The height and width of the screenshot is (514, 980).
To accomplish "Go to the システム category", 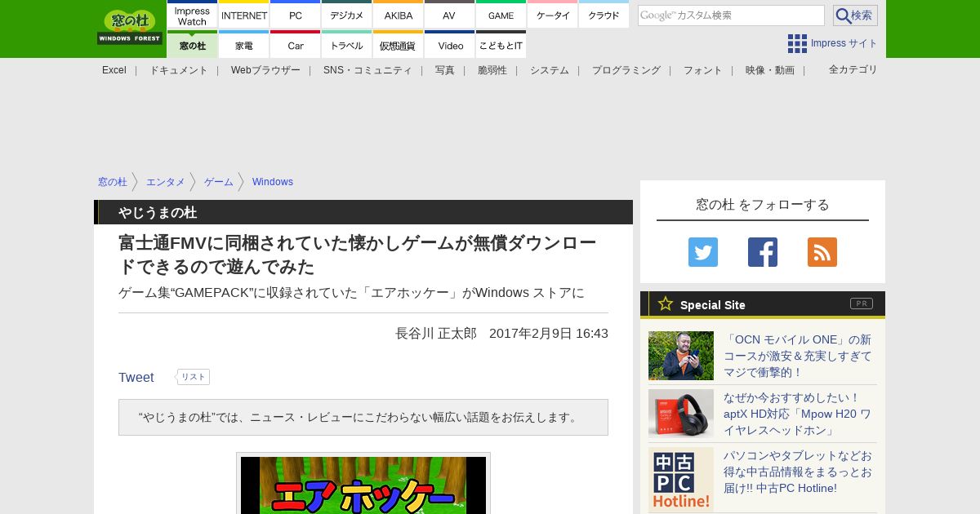I will point(550,70).
